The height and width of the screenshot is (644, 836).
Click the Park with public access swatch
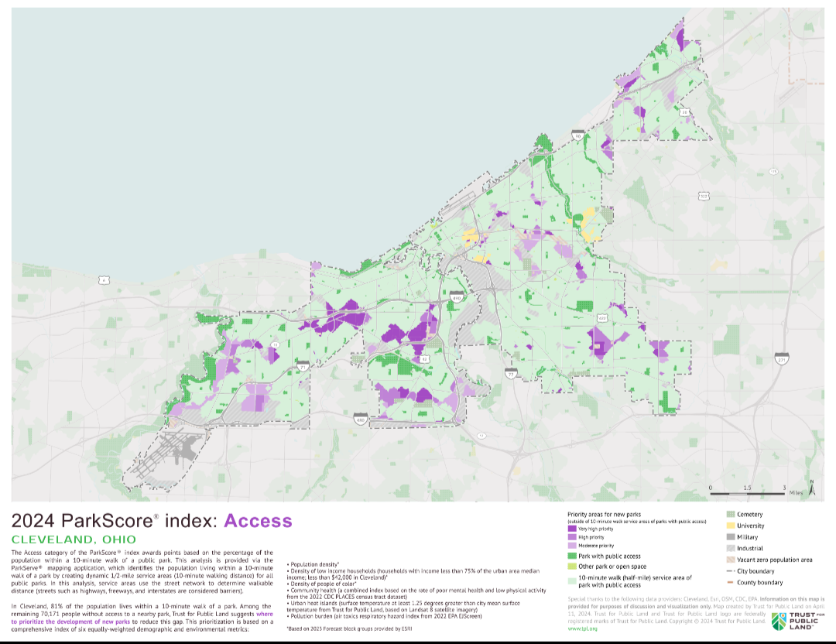571,556
